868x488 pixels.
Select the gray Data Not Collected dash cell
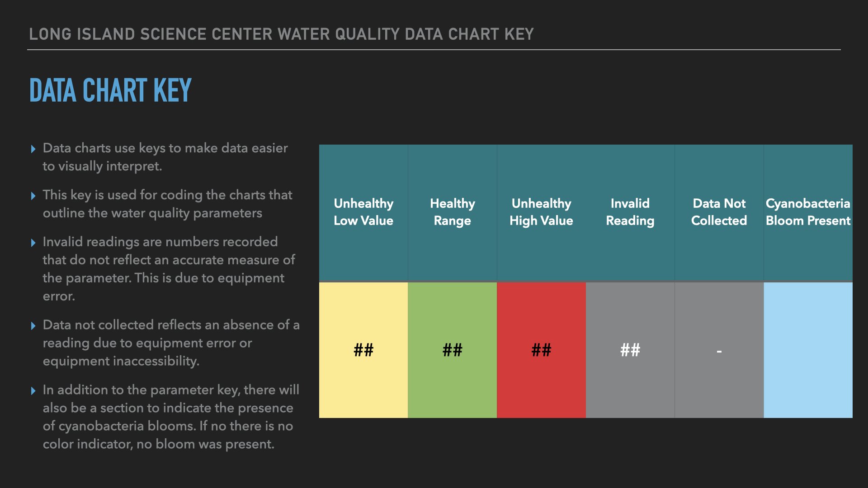tap(719, 350)
